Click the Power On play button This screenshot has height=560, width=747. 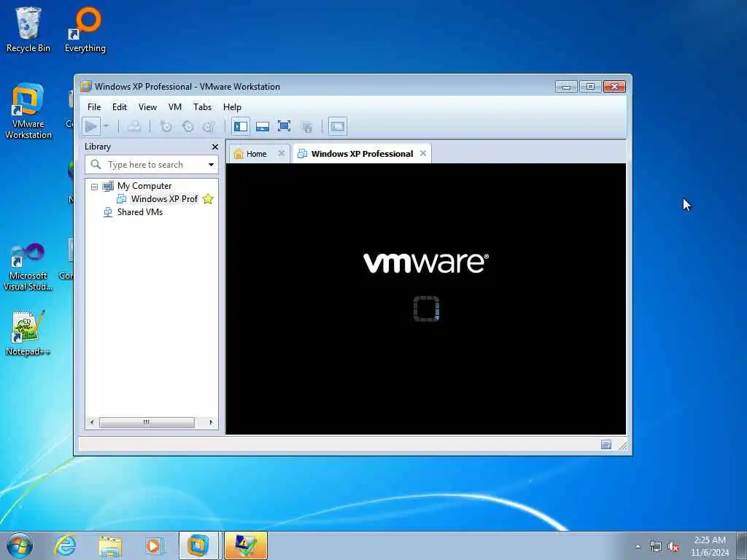pyautogui.click(x=91, y=126)
